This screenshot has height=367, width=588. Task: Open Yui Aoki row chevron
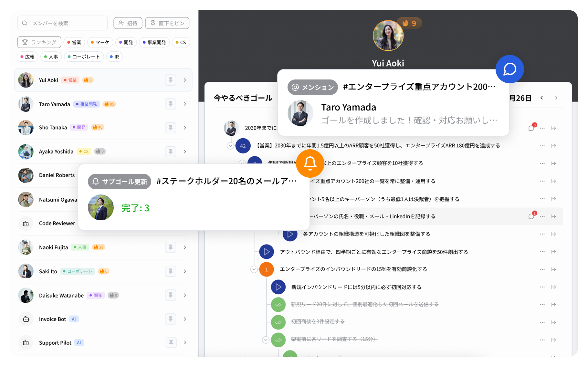coord(185,80)
